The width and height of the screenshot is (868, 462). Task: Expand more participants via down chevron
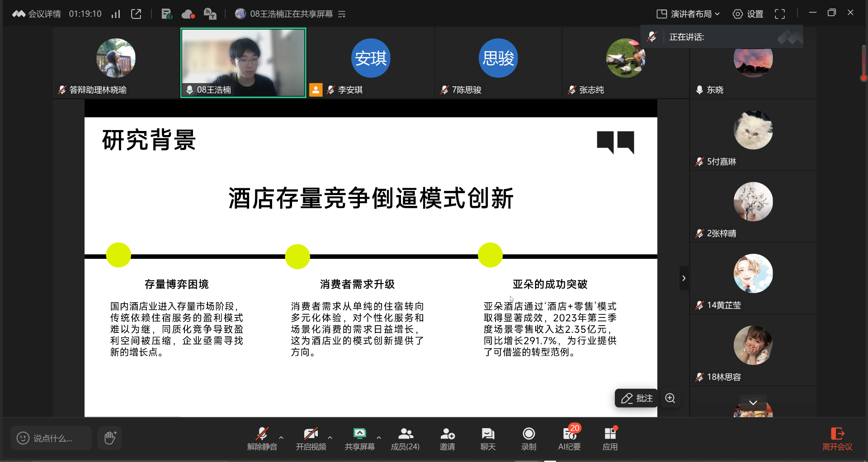tap(753, 402)
